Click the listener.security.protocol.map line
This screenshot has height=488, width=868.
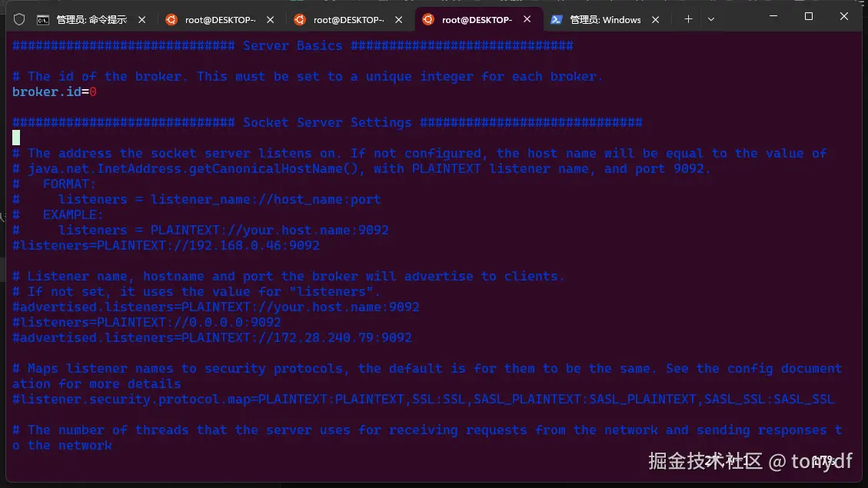click(x=423, y=400)
